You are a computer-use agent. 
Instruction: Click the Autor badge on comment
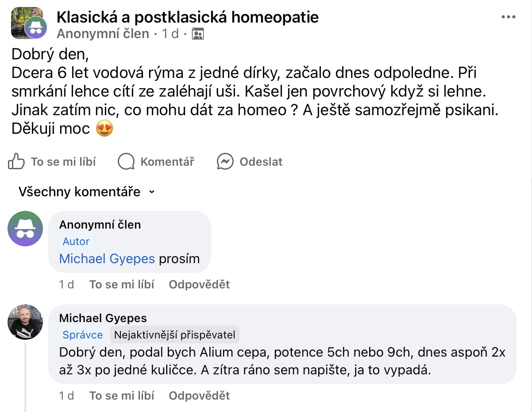tap(76, 241)
